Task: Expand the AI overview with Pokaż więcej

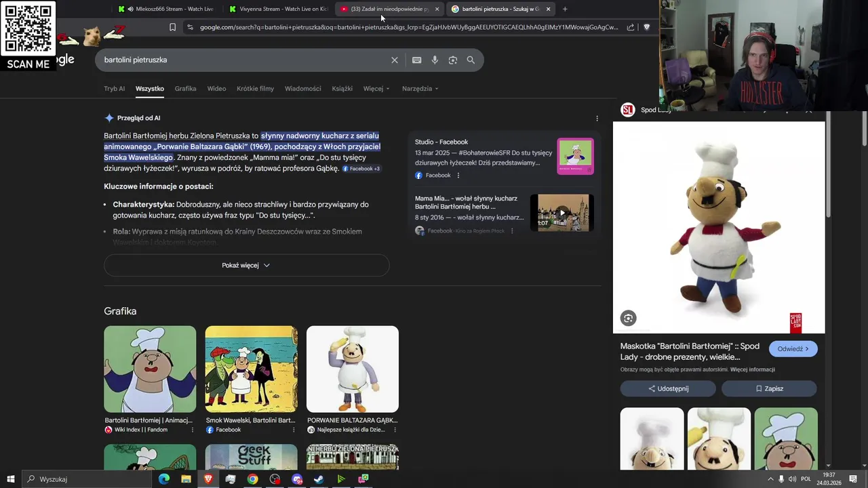Action: click(x=246, y=265)
